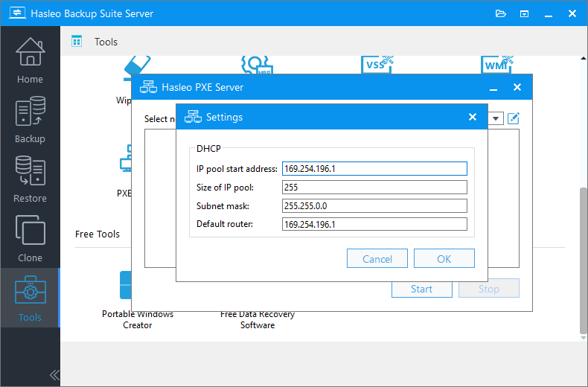This screenshot has height=387, width=588.
Task: Select the Tools sidebar item
Action: click(x=30, y=298)
